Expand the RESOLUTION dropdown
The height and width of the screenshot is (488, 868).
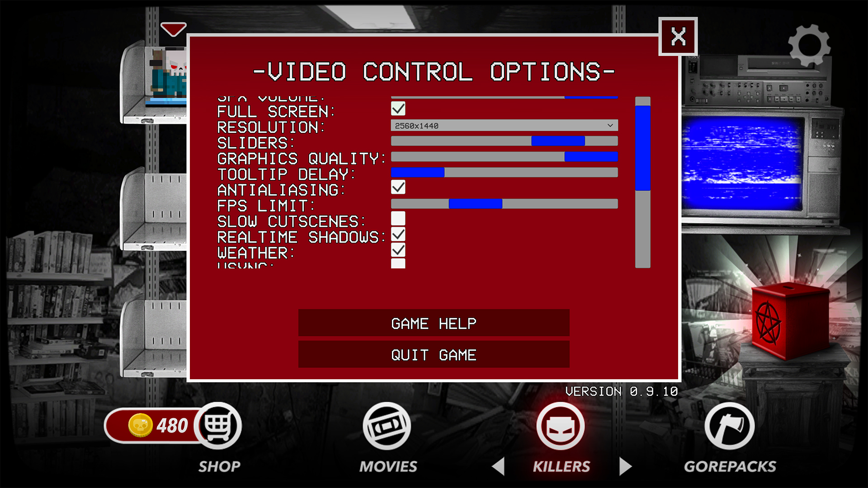pyautogui.click(x=610, y=125)
